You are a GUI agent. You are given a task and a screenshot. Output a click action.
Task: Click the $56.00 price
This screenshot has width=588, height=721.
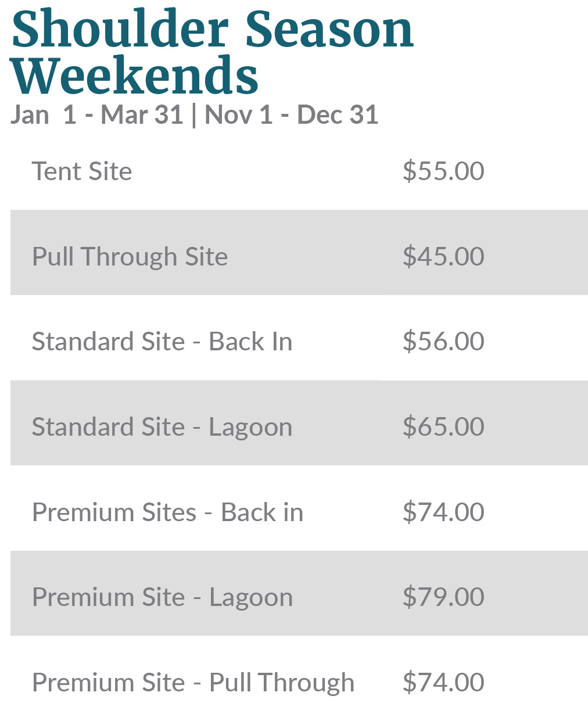pyautogui.click(x=443, y=342)
